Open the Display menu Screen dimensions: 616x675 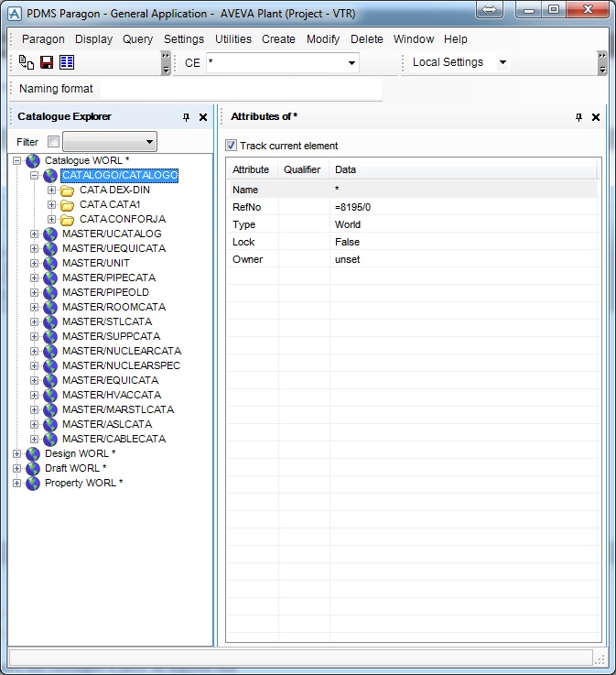(93, 39)
